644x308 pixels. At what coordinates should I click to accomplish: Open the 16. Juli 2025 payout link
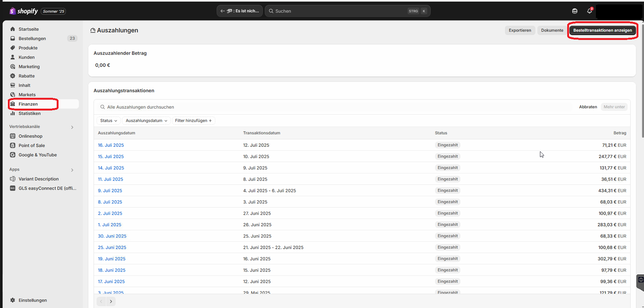point(111,145)
